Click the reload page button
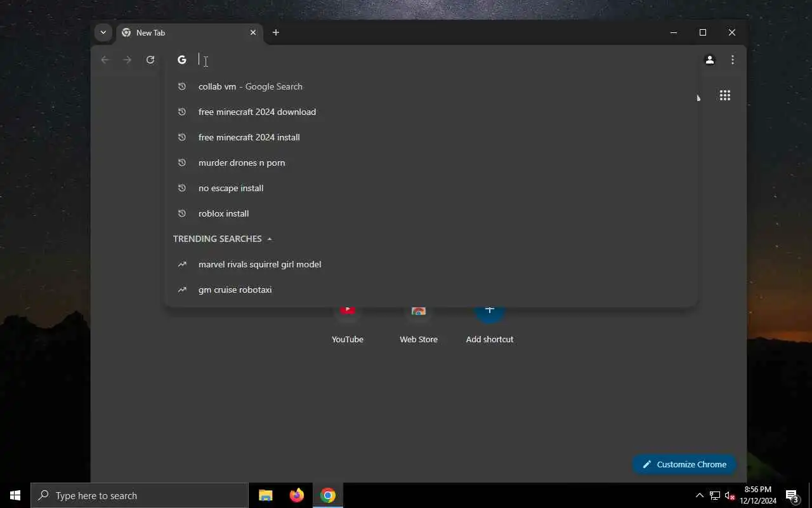Screen dimensions: 812x508 150,60
